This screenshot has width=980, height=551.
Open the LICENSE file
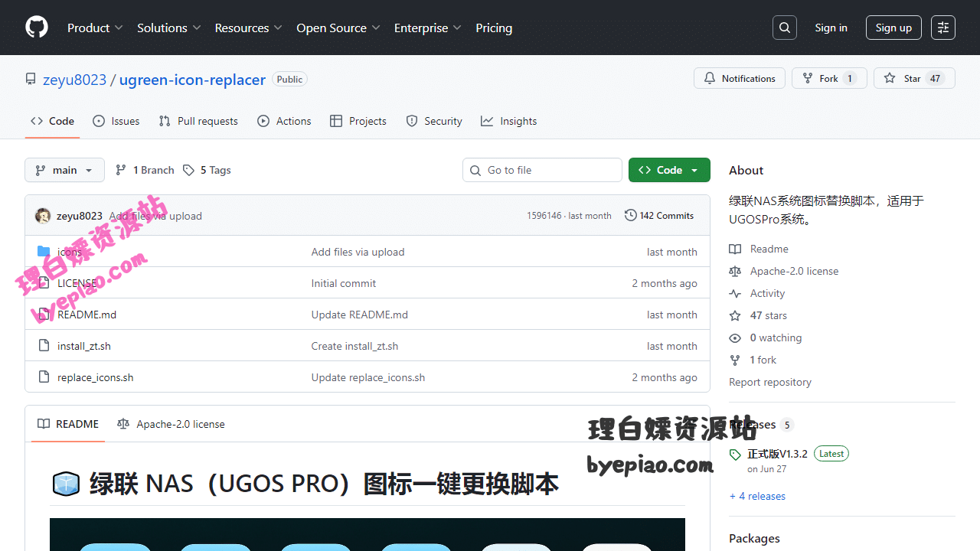77,283
